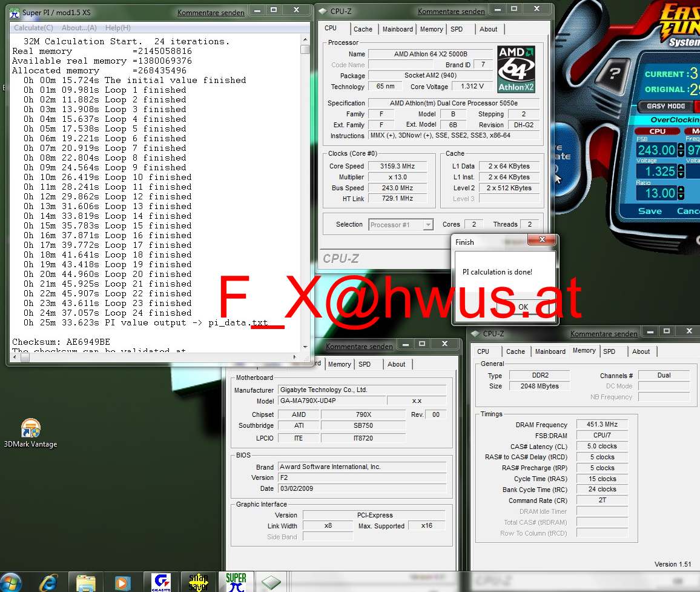Screen dimensions: 700x592
Task: Open the Calculate(C) menu in Super PI
Action: tap(33, 28)
